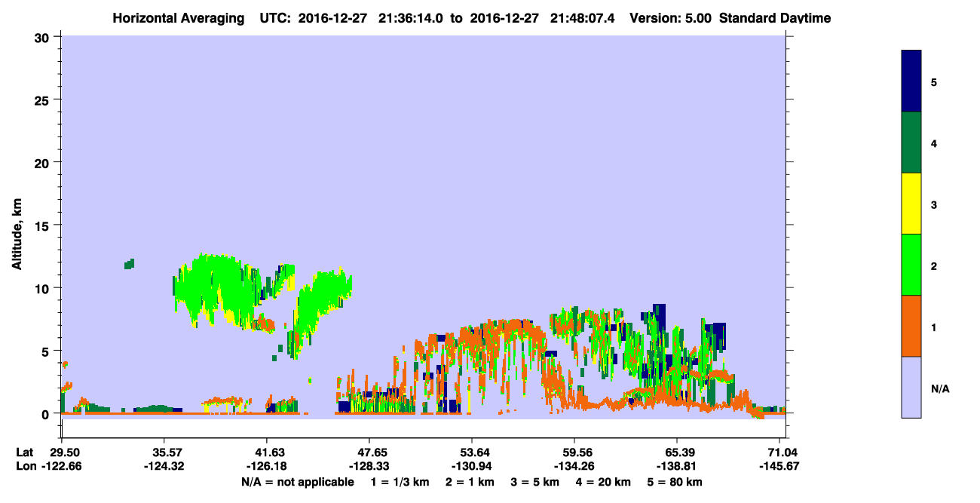Click the longitude value -130.94
The width and height of the screenshot is (980, 503).
pos(472,467)
